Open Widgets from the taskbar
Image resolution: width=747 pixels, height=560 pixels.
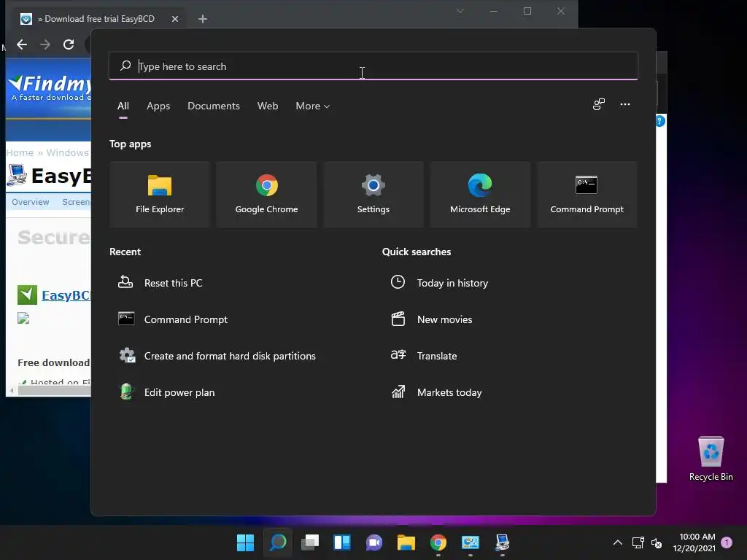[342, 542]
